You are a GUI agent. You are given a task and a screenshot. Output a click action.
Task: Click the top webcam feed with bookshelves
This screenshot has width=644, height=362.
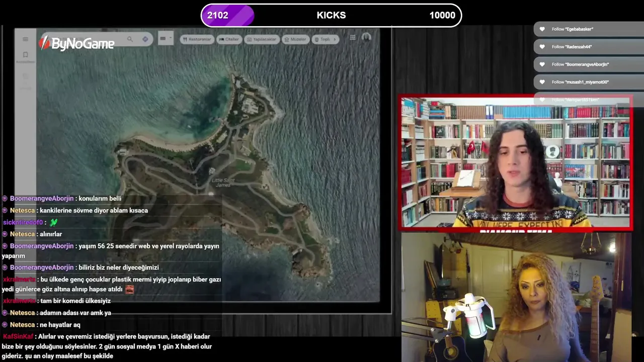point(516,163)
